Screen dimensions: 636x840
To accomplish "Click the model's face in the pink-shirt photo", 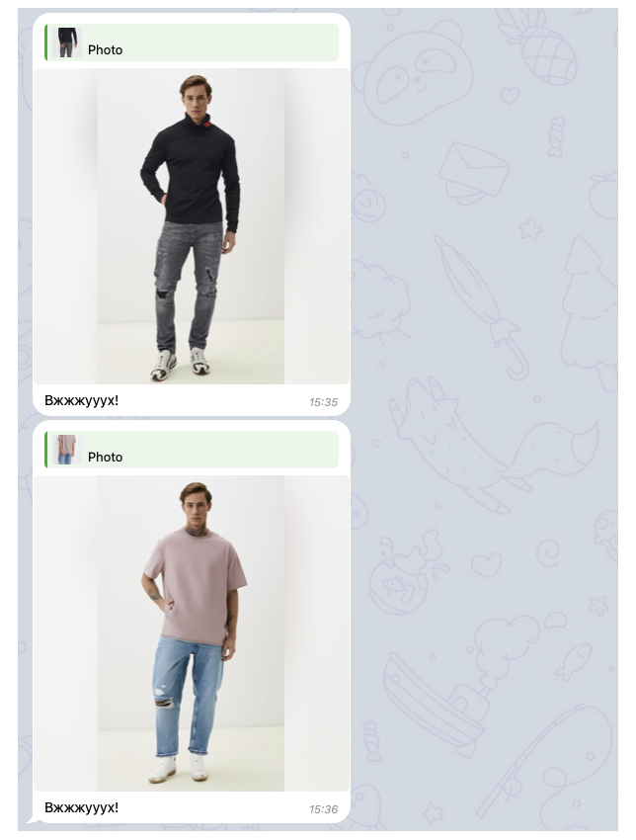I will [195, 509].
